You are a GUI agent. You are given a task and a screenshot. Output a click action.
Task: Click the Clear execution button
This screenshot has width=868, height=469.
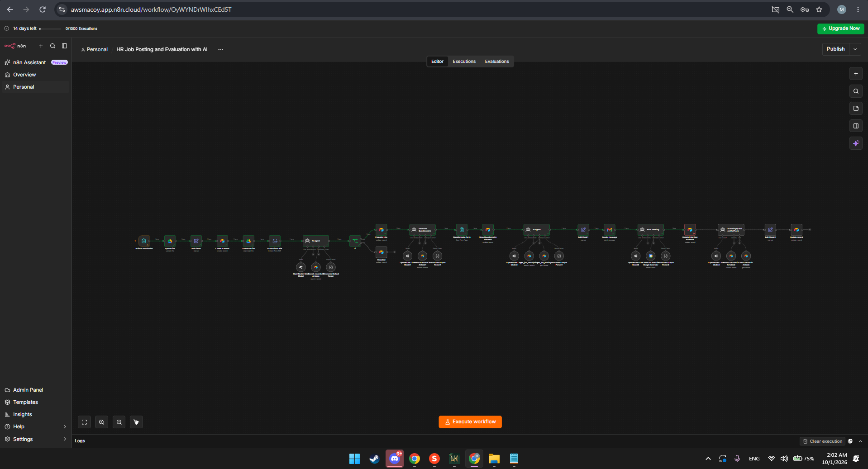pyautogui.click(x=822, y=441)
